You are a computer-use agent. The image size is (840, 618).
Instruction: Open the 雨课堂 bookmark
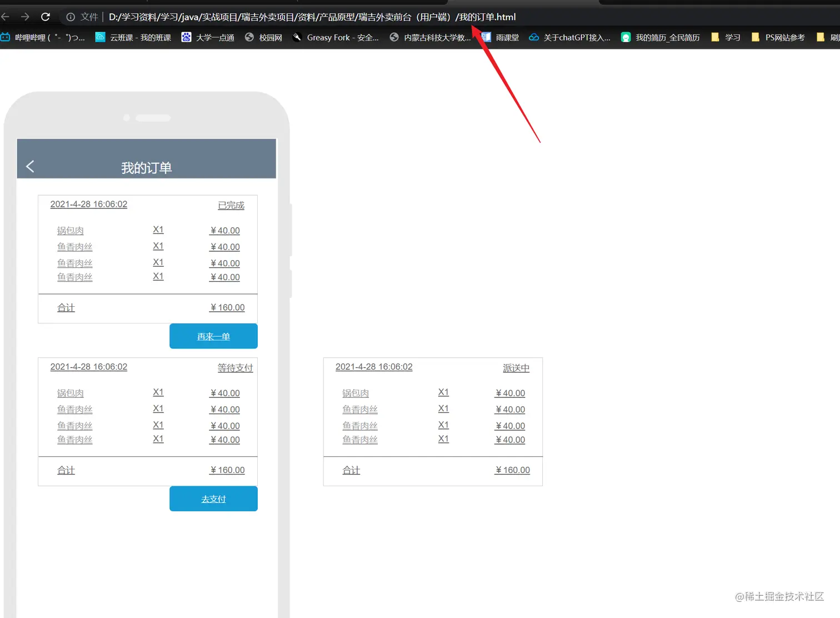[500, 37]
